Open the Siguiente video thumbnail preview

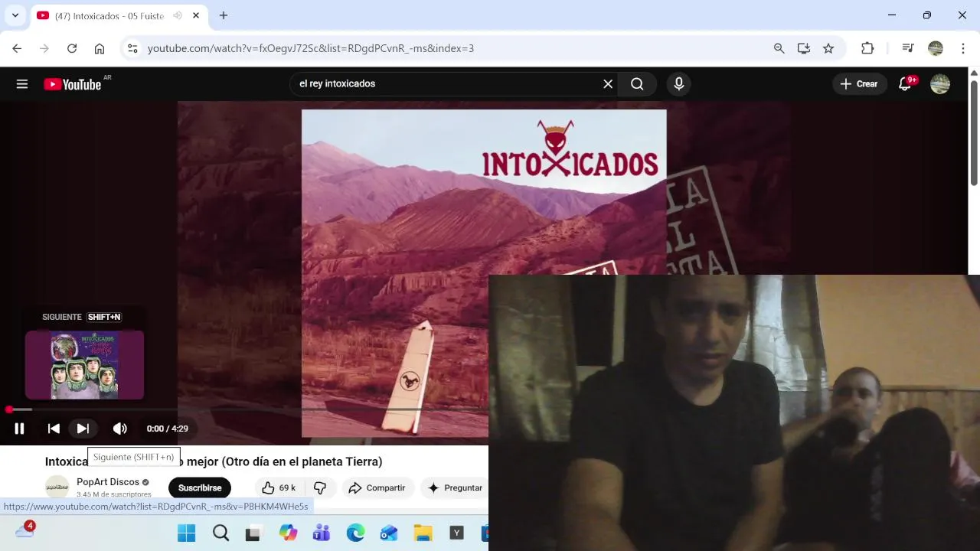point(84,365)
